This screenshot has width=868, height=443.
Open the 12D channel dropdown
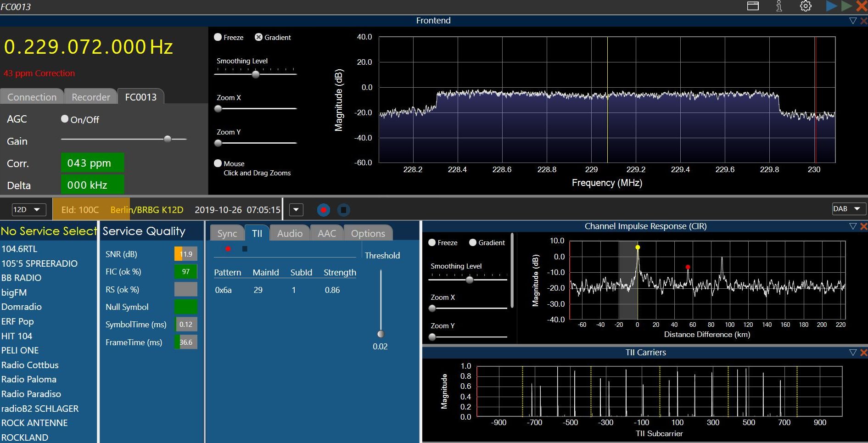pyautogui.click(x=28, y=210)
